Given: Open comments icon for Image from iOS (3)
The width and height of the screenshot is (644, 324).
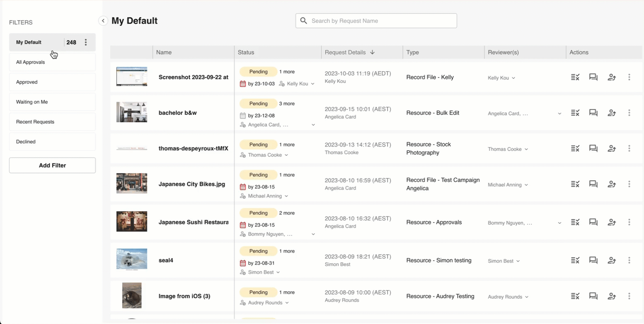Looking at the screenshot, I should (593, 296).
